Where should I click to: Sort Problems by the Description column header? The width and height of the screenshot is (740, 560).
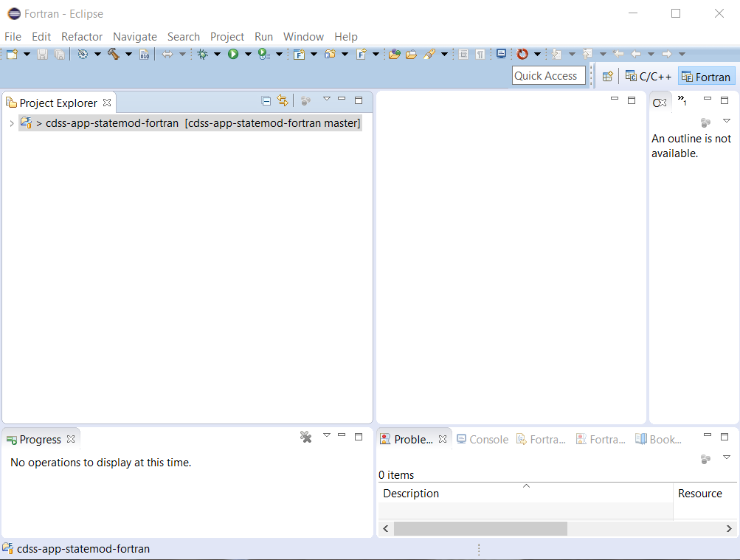tap(526, 494)
